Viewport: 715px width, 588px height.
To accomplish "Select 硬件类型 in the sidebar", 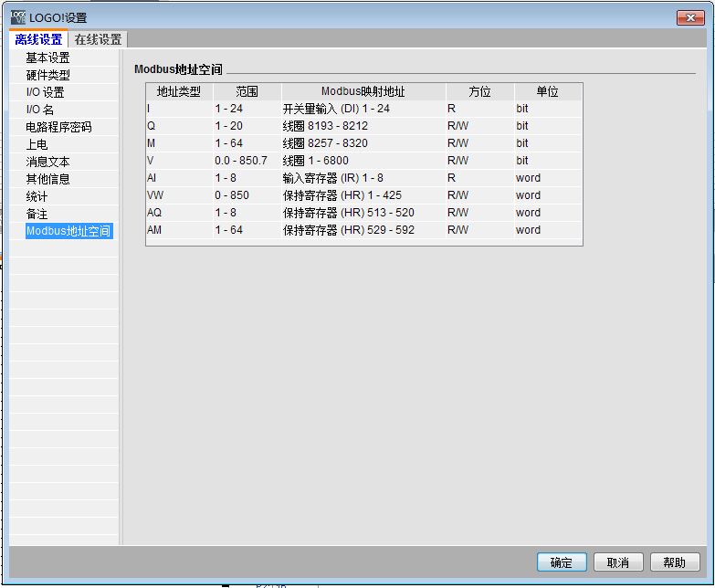I will pos(47,75).
